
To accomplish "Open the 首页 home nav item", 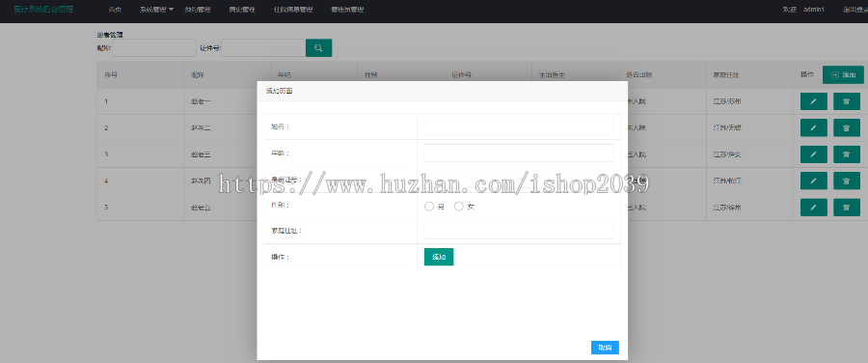I will (x=115, y=10).
